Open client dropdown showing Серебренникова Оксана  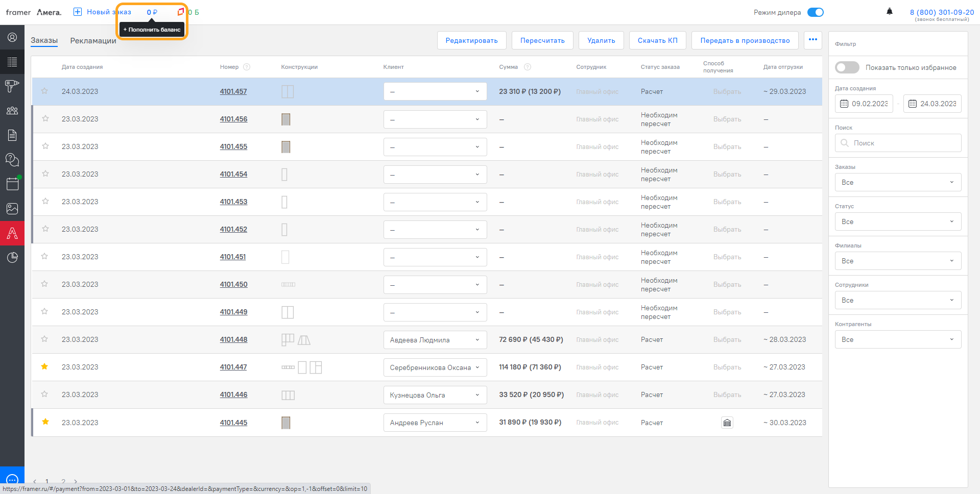tap(435, 367)
